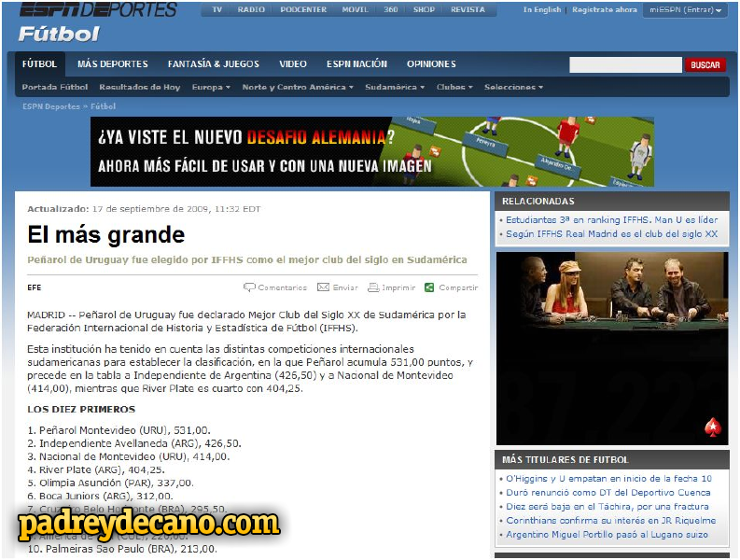Switch to ESPN NACIÓN tab
740x560 pixels.
coord(356,63)
